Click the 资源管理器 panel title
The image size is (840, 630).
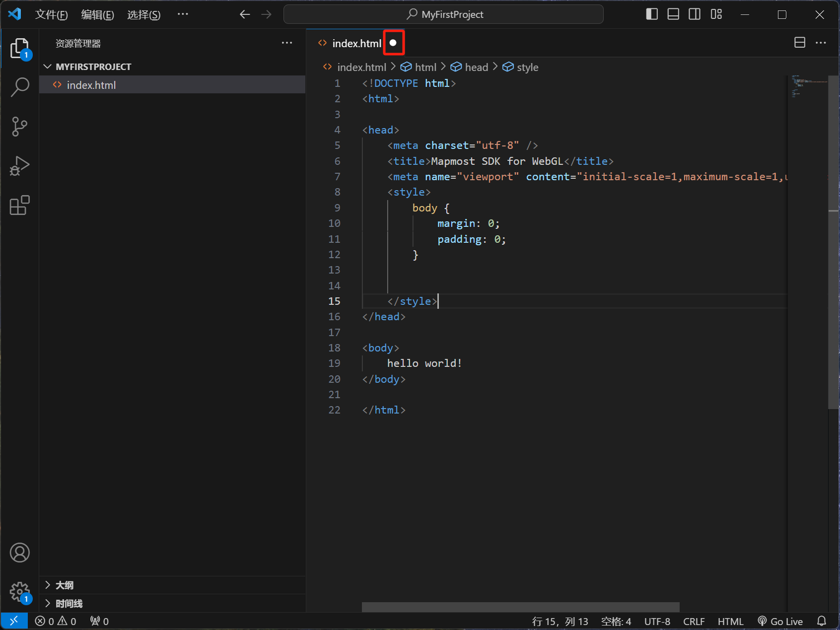tap(78, 44)
